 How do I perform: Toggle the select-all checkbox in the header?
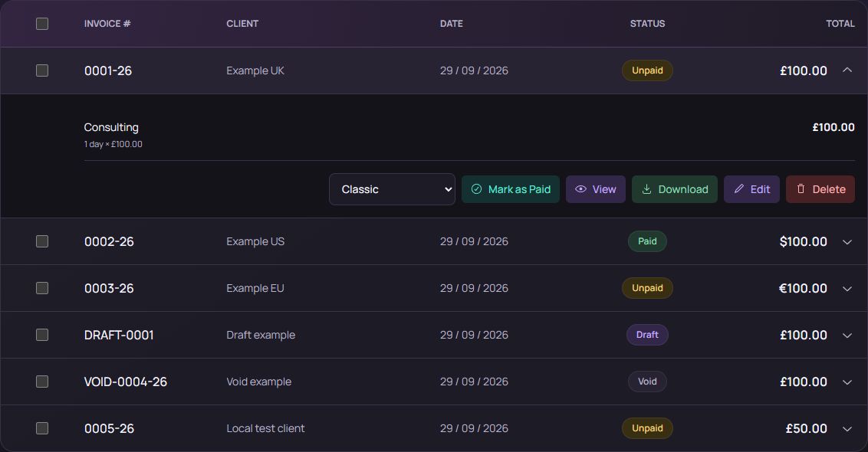42,24
